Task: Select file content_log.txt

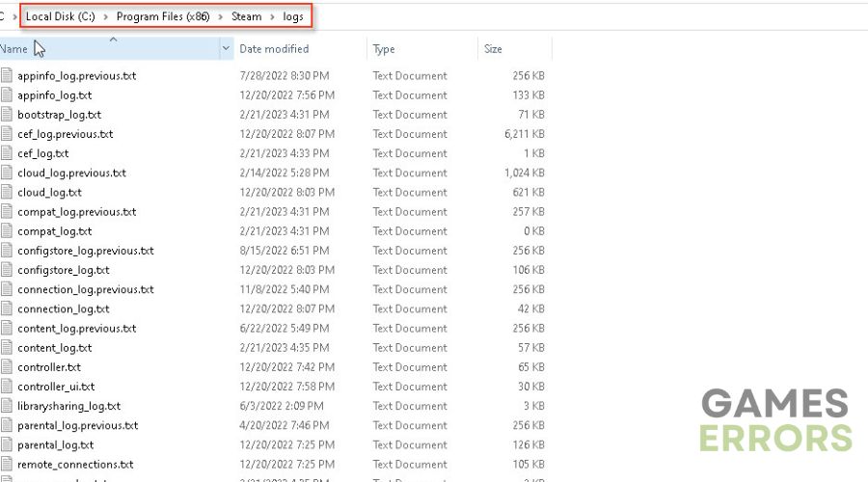Action: click(x=55, y=348)
